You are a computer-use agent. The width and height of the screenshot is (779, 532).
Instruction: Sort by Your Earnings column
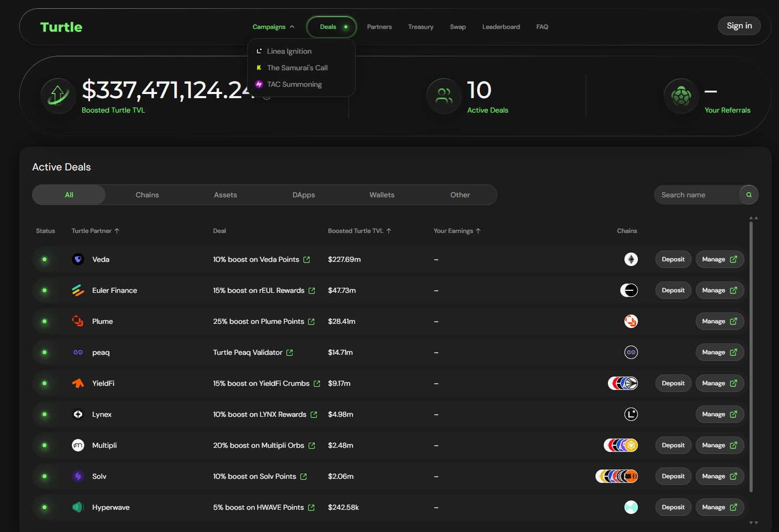[x=456, y=231]
